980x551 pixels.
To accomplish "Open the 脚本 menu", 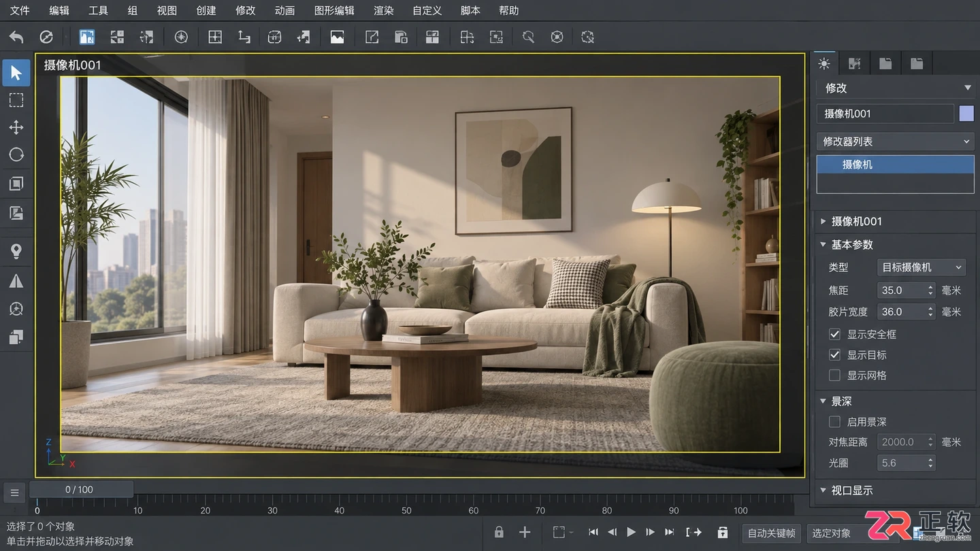I will point(470,10).
